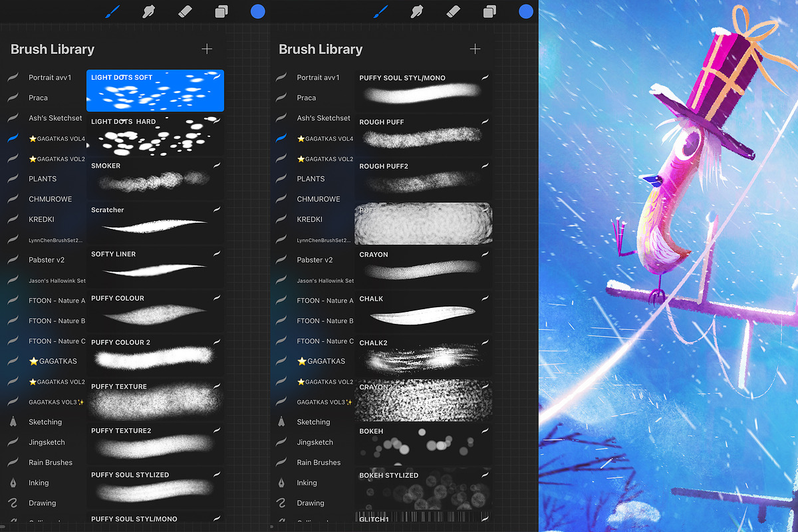Choose the SOFTY LINER brush
Viewport: 798px width, 532px height.
(x=155, y=267)
